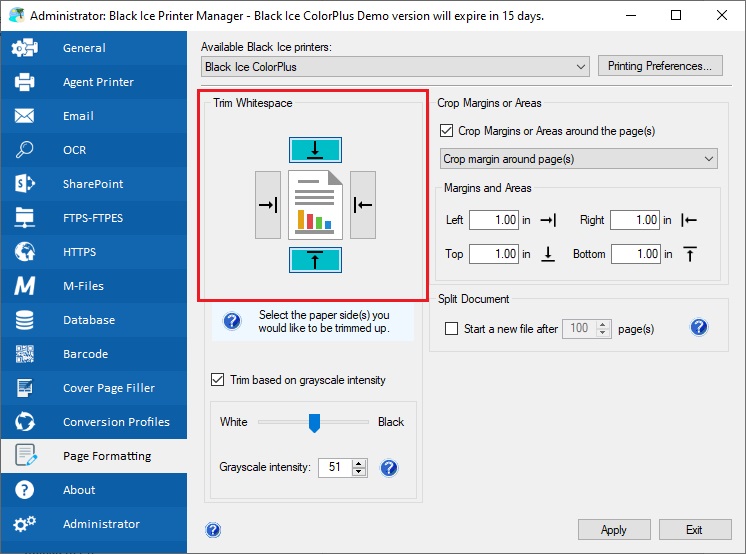The width and height of the screenshot is (746, 554).
Task: Open the Agent Printer tab
Action: [x=94, y=82]
